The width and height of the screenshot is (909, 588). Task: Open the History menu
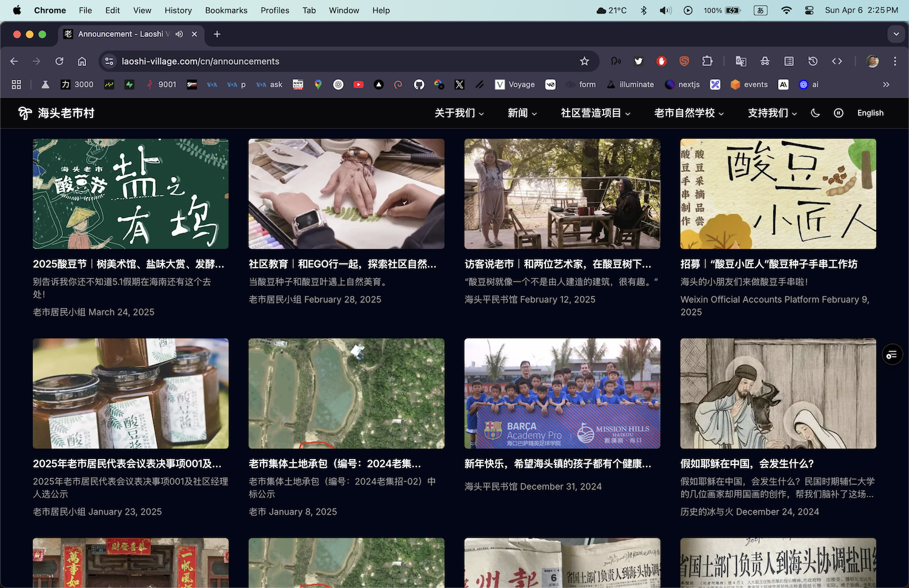[x=178, y=10]
